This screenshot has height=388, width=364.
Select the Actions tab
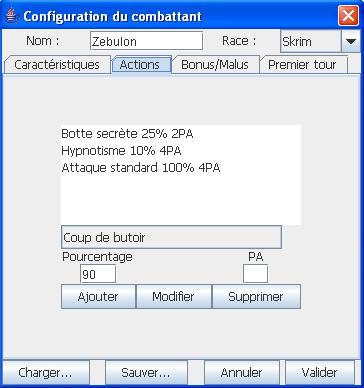(x=141, y=64)
